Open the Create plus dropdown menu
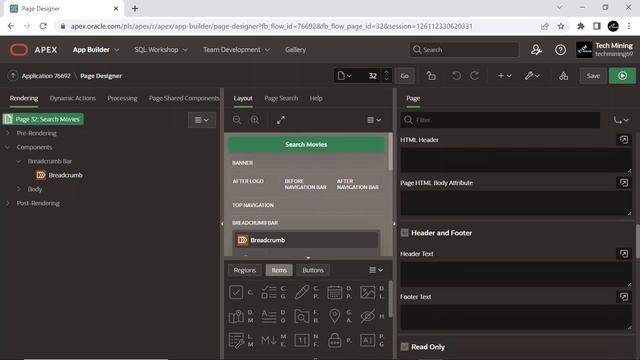This screenshot has height=360, width=640. (x=504, y=76)
